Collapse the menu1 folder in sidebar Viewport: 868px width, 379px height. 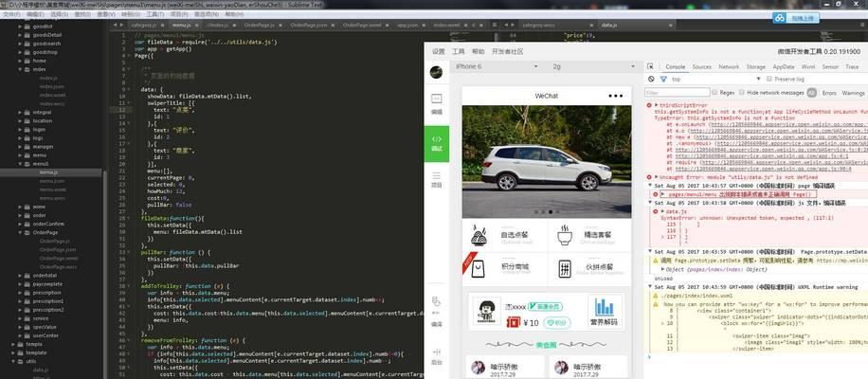point(21,164)
